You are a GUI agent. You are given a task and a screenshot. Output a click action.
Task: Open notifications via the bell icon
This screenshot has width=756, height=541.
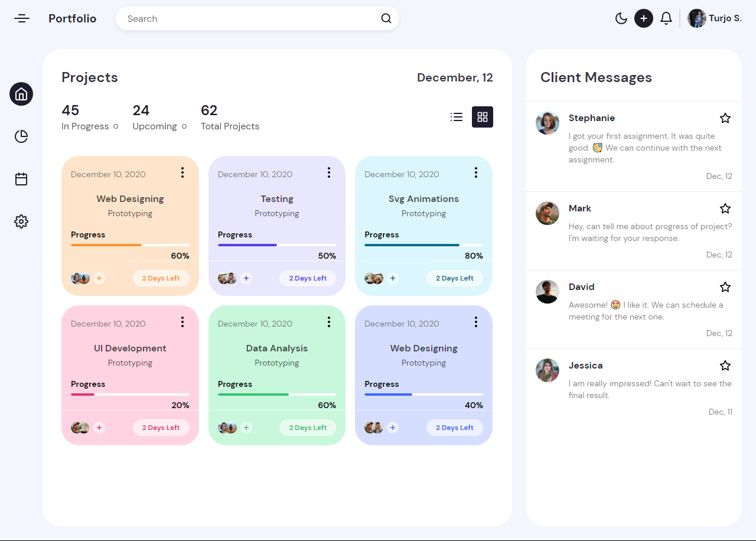tap(666, 18)
